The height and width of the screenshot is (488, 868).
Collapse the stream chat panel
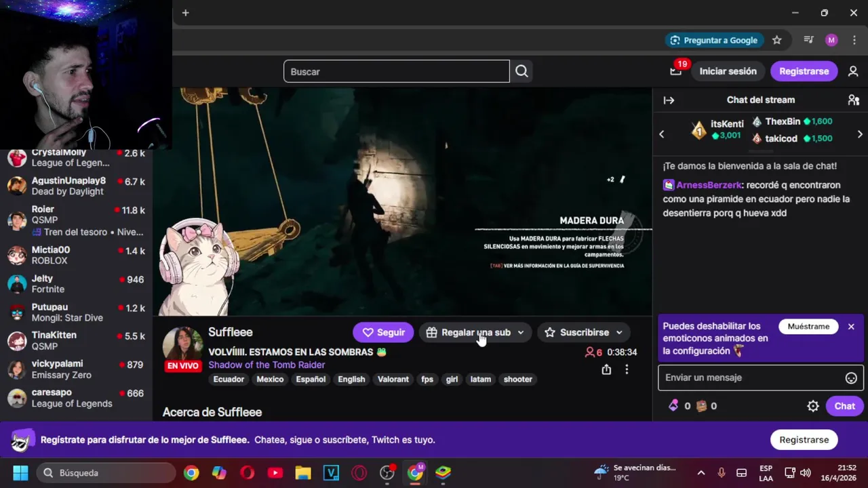[669, 100]
